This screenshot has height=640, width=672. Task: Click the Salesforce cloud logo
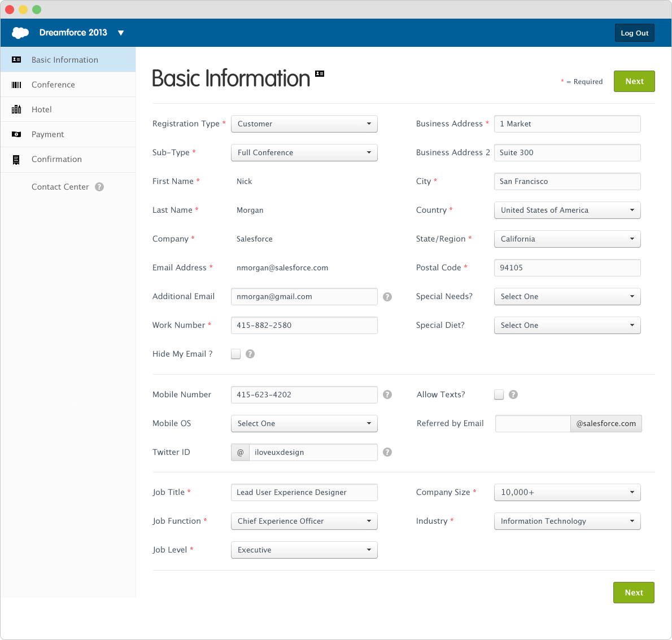pyautogui.click(x=20, y=33)
